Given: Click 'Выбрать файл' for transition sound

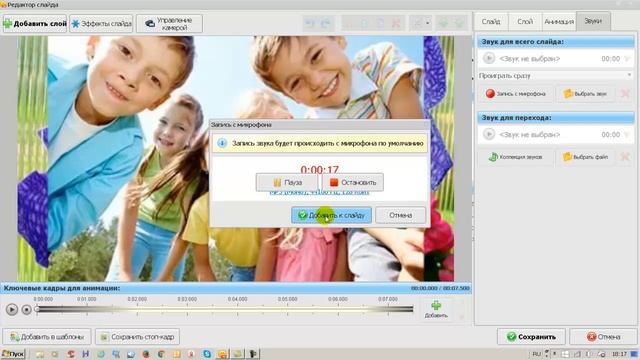Looking at the screenshot, I should tap(586, 157).
